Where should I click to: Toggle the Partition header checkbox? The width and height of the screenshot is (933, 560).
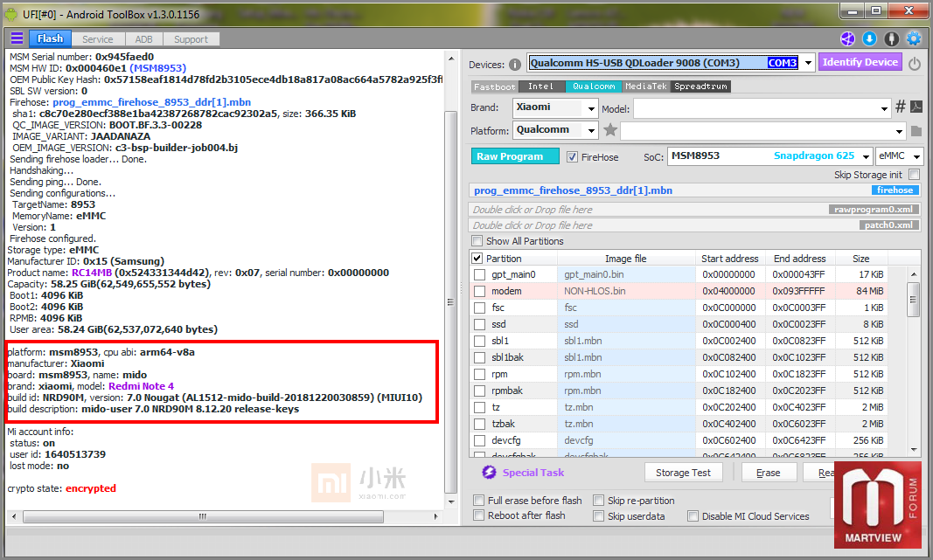[x=477, y=258]
